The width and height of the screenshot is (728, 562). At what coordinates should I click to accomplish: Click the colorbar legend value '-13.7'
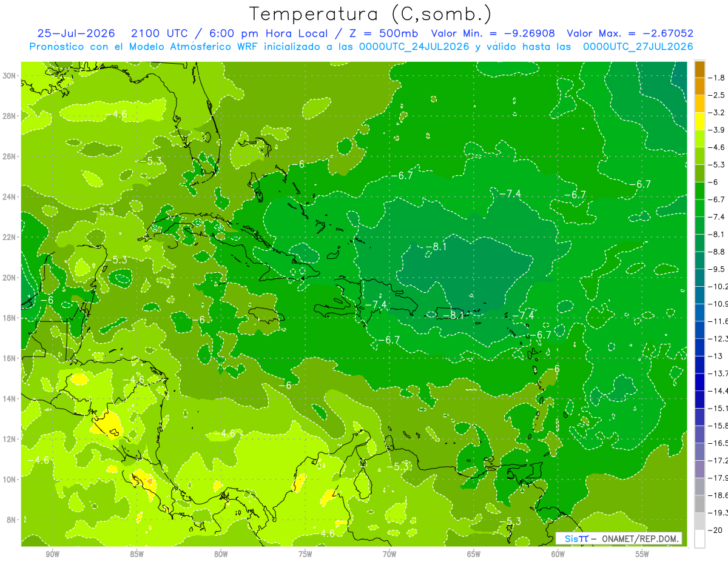coord(720,373)
